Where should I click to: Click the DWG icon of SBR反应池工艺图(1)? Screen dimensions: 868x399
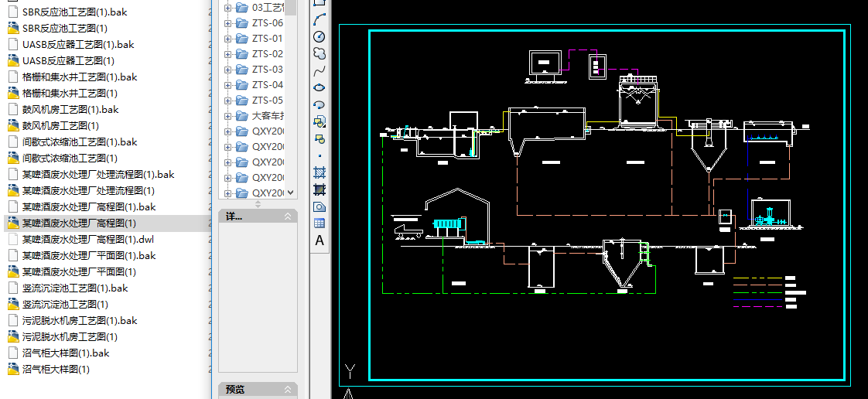click(x=13, y=28)
